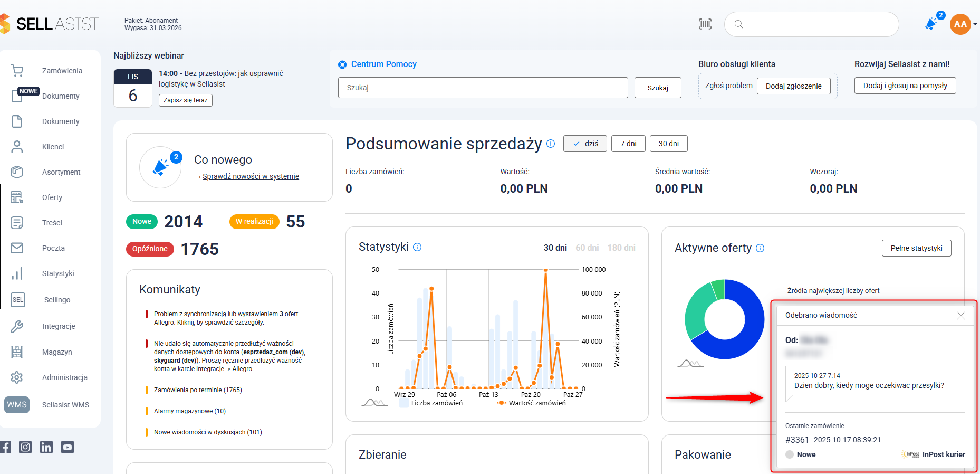Click the Pełne statystyki button

click(x=916, y=248)
